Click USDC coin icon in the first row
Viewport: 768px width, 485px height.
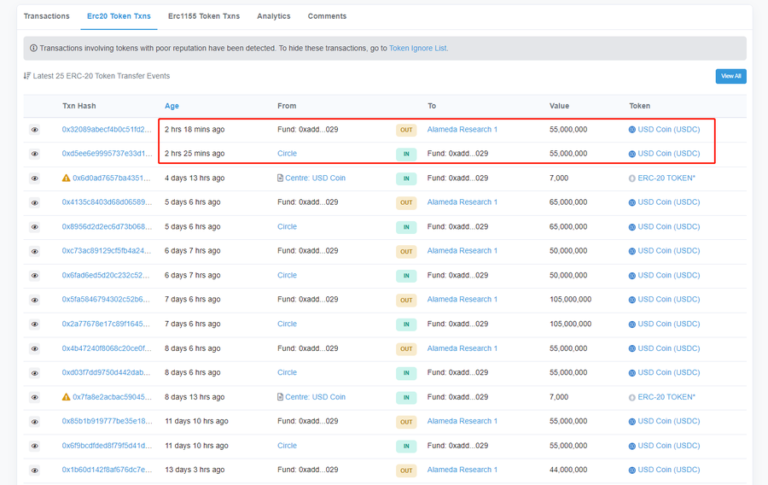point(632,130)
